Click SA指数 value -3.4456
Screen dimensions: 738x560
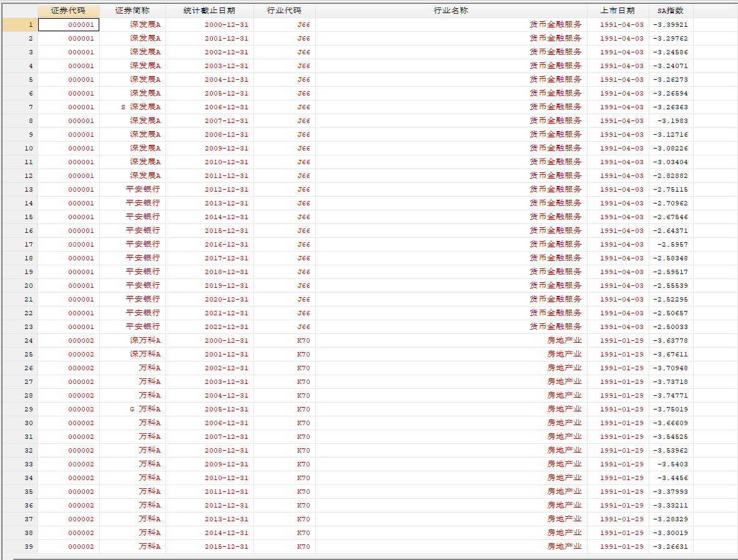pyautogui.click(x=672, y=478)
